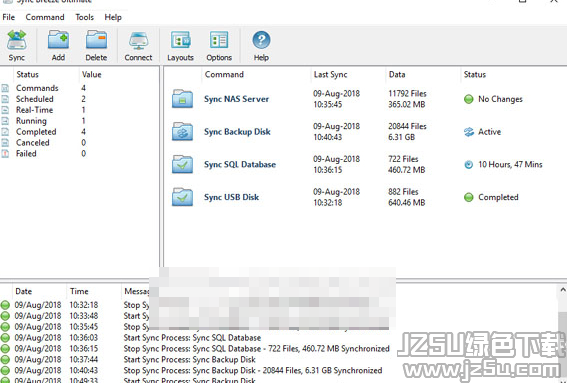Click the Help question mark icon
567x383 pixels.
point(261,40)
